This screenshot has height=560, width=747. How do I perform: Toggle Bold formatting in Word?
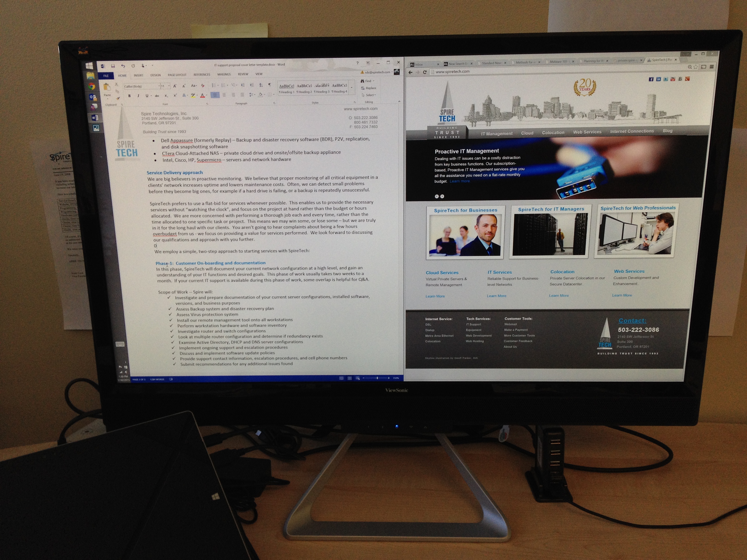(x=130, y=96)
